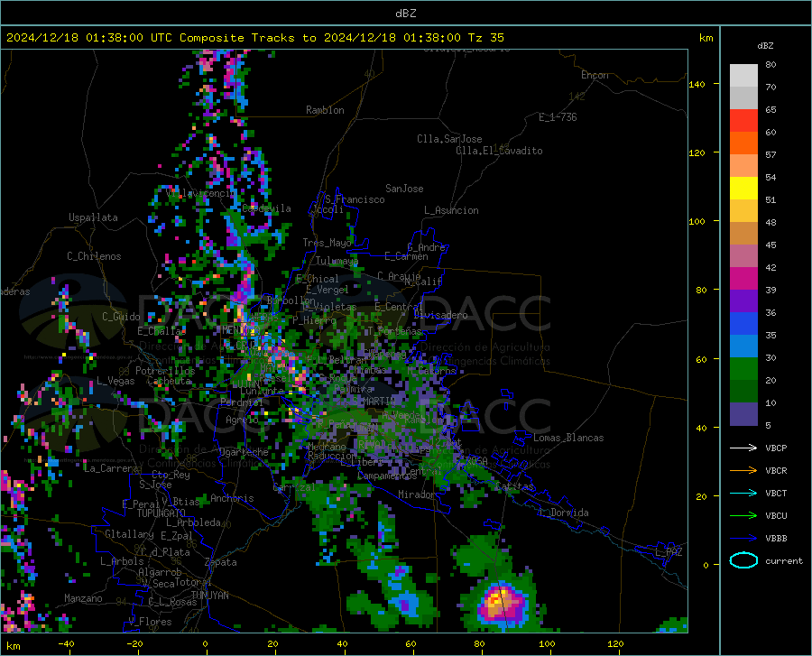Click the L_PAZ place label
Screen dimensions: 812x656
(669, 552)
